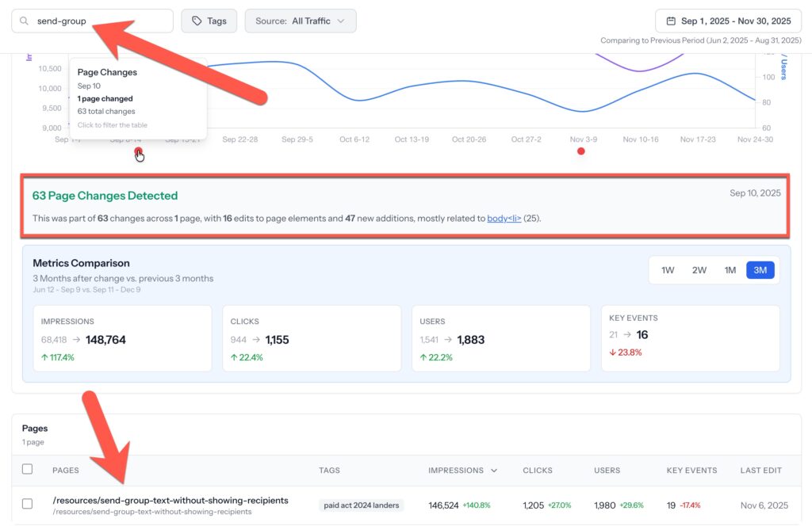Open the Source All Traffic dropdown

click(301, 21)
